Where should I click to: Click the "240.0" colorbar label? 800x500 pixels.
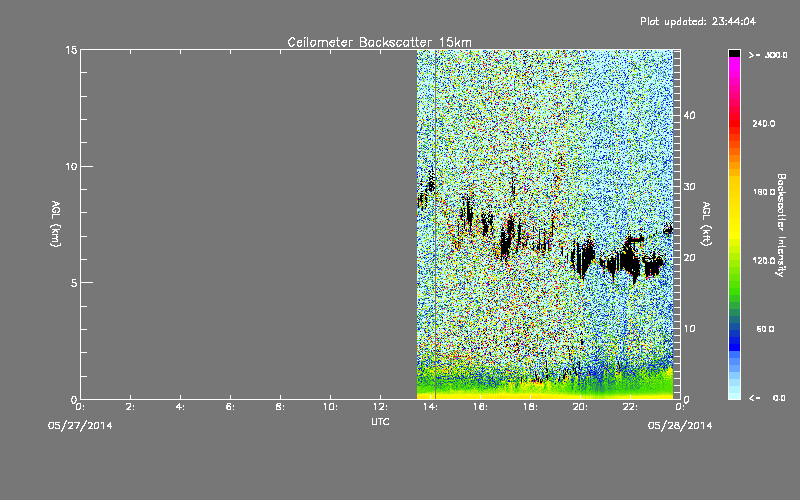[764, 124]
